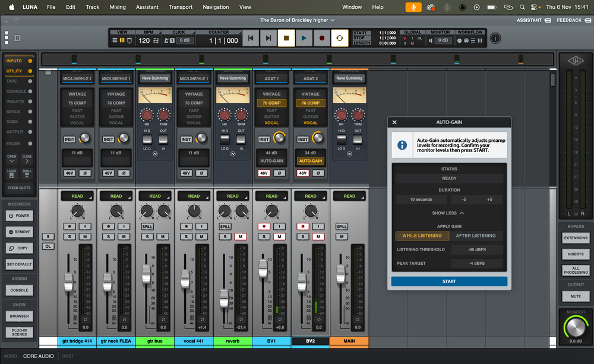
Task: Click the BV1 preamp gain knob
Action: point(279,138)
